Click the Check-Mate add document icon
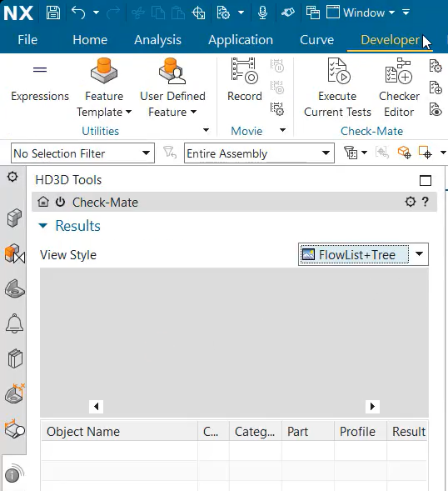Viewport: 448px width, 491px height. tap(436, 88)
